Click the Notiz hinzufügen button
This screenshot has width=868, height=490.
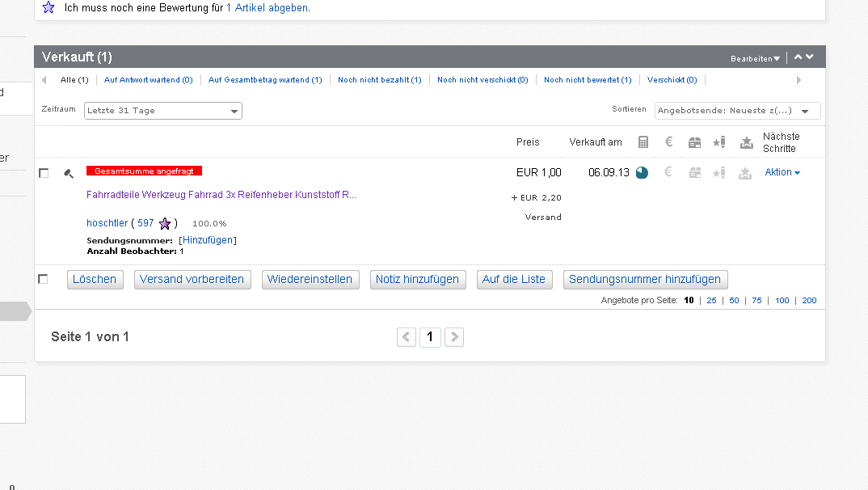click(417, 280)
